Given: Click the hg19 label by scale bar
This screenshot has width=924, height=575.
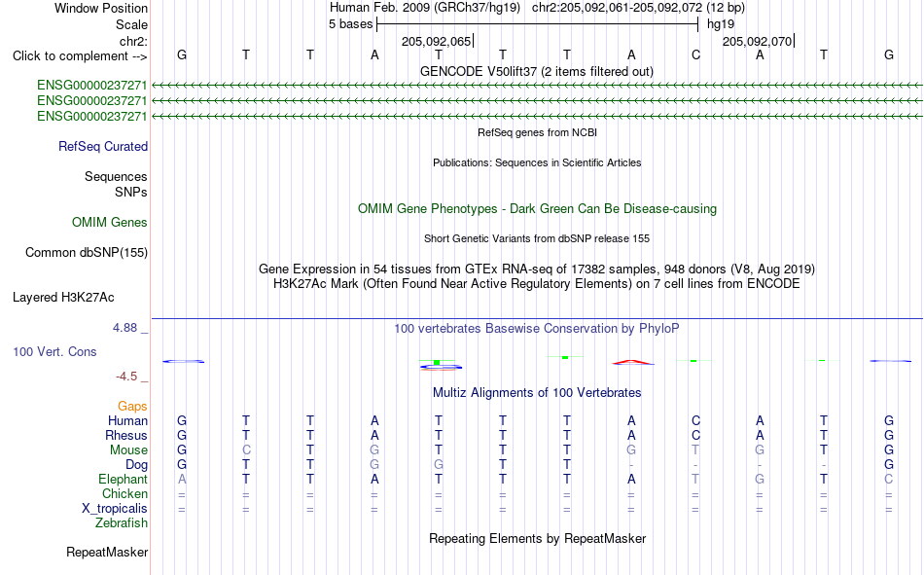Looking at the screenshot, I should pos(721,24).
